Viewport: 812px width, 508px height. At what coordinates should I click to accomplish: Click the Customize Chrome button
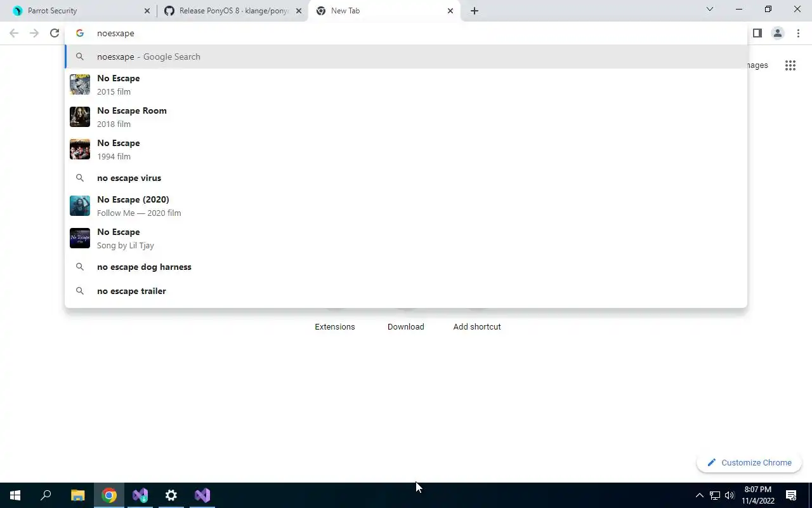[x=749, y=462]
